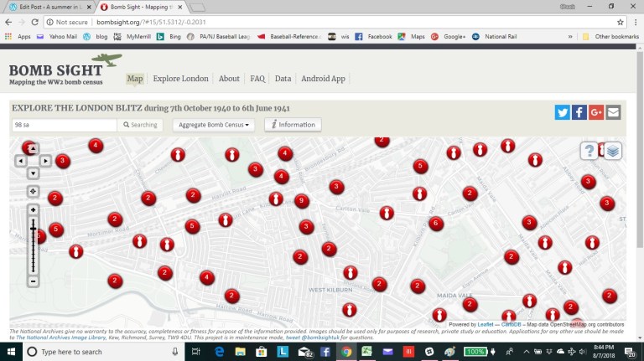Share the map on Twitter
The image size is (644, 361).
point(562,112)
